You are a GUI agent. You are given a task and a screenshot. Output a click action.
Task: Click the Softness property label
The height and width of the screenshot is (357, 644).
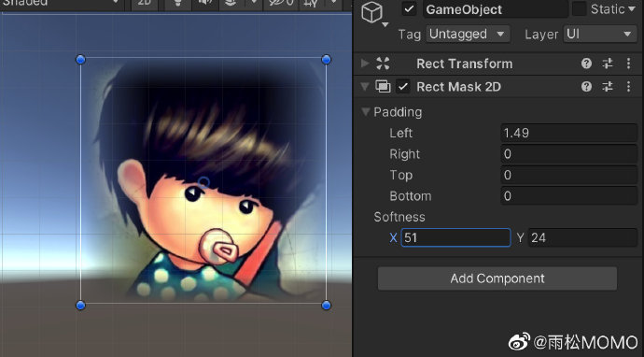[x=399, y=217]
